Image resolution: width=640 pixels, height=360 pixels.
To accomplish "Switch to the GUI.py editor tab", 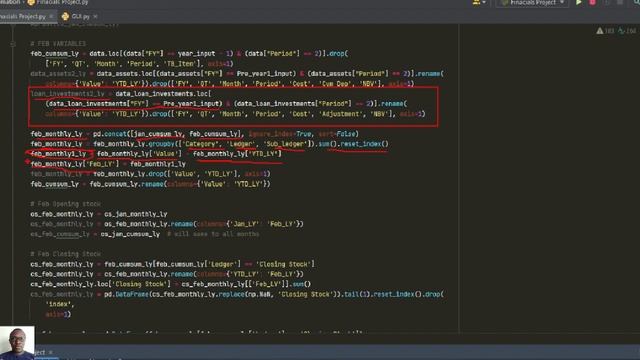I will click(x=80, y=16).
